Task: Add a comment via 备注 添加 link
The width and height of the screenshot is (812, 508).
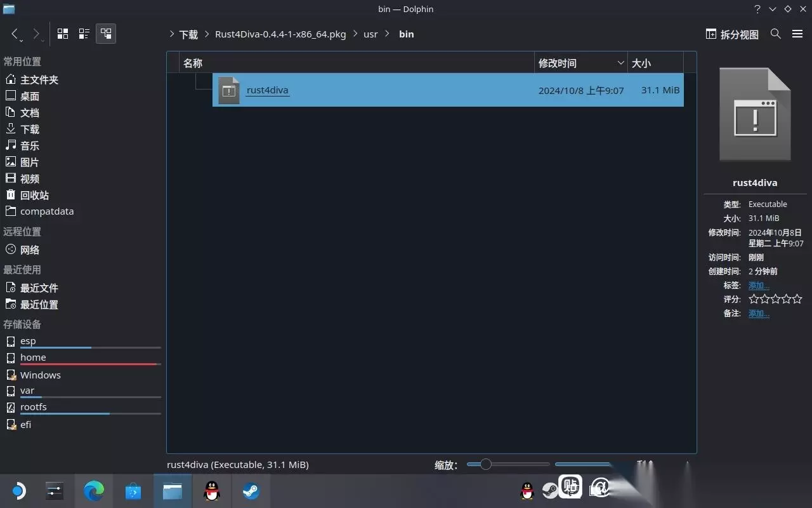Action: [759, 313]
